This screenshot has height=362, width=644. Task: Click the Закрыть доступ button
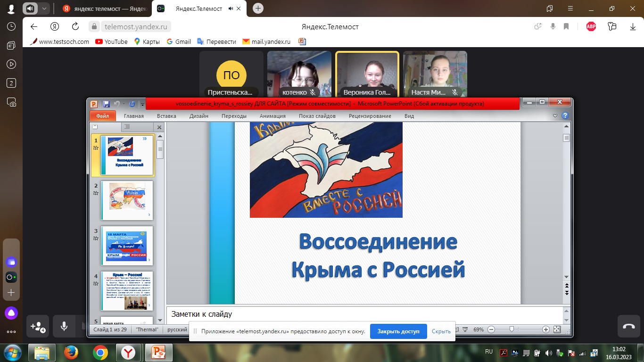(398, 331)
